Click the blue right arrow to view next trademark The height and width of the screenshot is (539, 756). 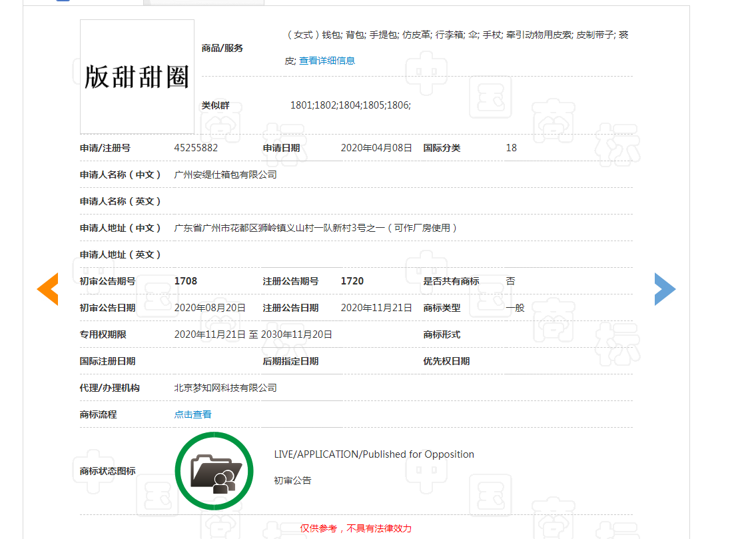click(x=665, y=289)
